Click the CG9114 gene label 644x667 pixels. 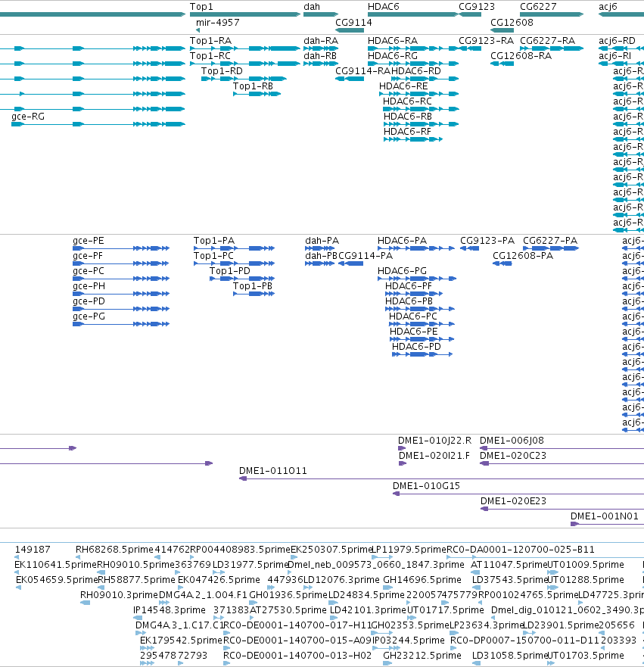pos(353,23)
